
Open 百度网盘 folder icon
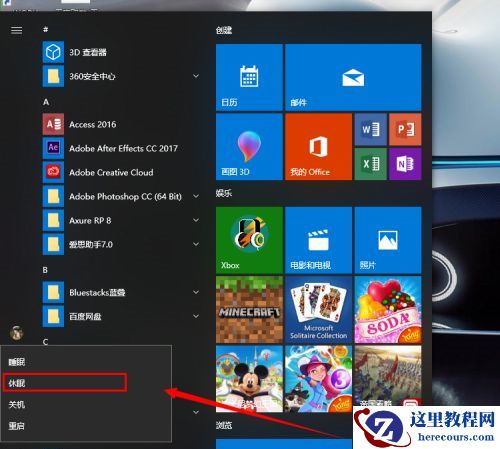click(53, 316)
